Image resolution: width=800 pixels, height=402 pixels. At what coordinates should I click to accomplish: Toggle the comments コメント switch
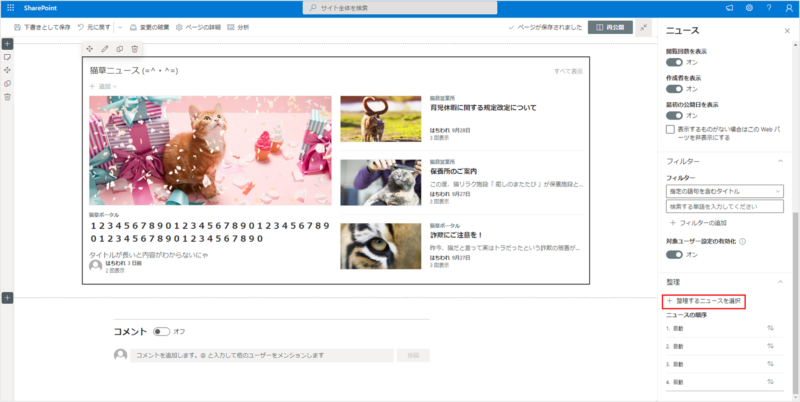click(162, 331)
